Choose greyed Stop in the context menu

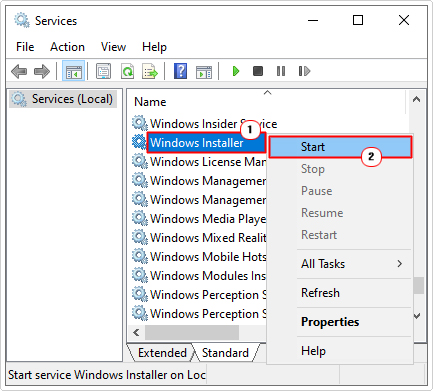[340, 169]
